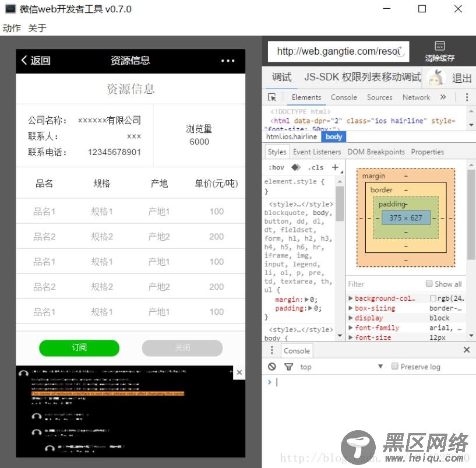Expand the margin shorthand triangle

pyautogui.click(x=306, y=300)
